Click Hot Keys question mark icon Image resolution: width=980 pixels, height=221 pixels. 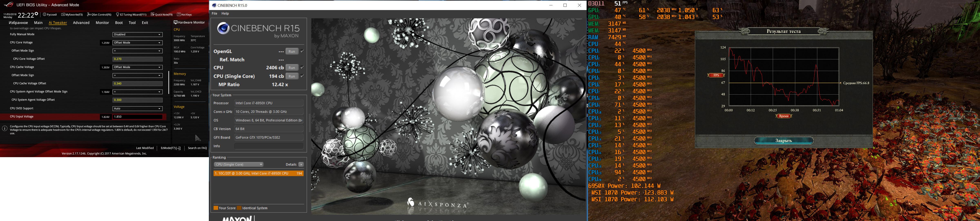point(178,15)
